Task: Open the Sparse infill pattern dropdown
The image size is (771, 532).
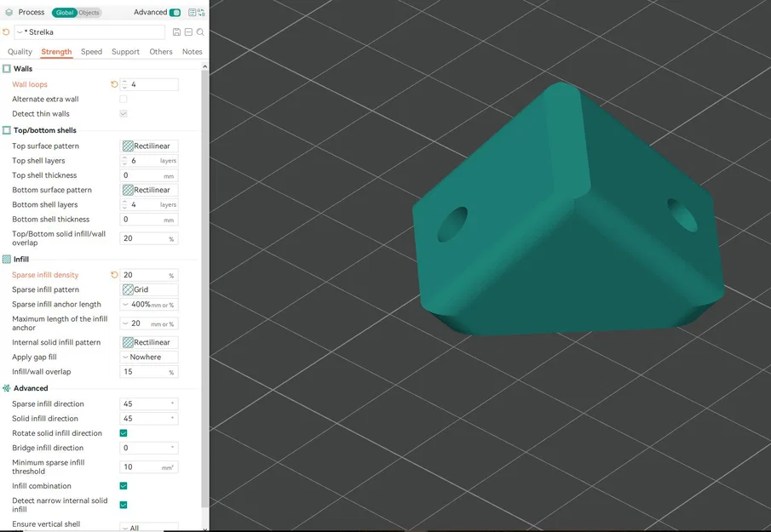Action: tap(149, 289)
